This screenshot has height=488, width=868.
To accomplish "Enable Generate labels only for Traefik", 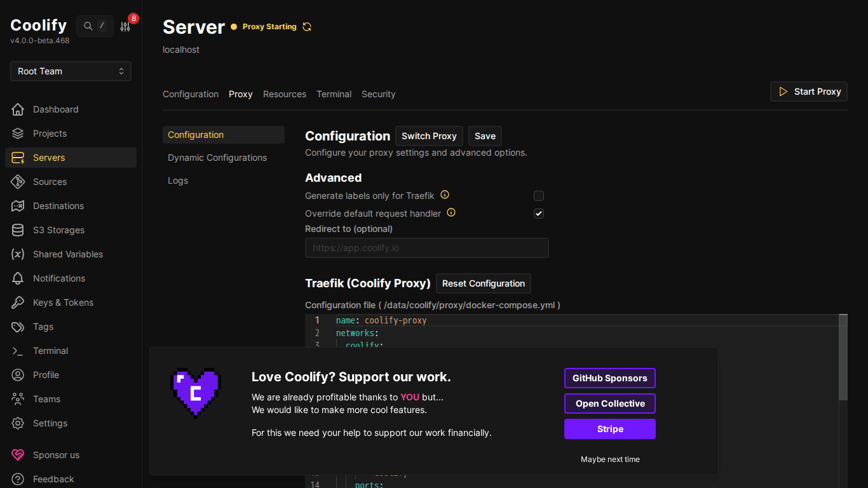I will 539,196.
